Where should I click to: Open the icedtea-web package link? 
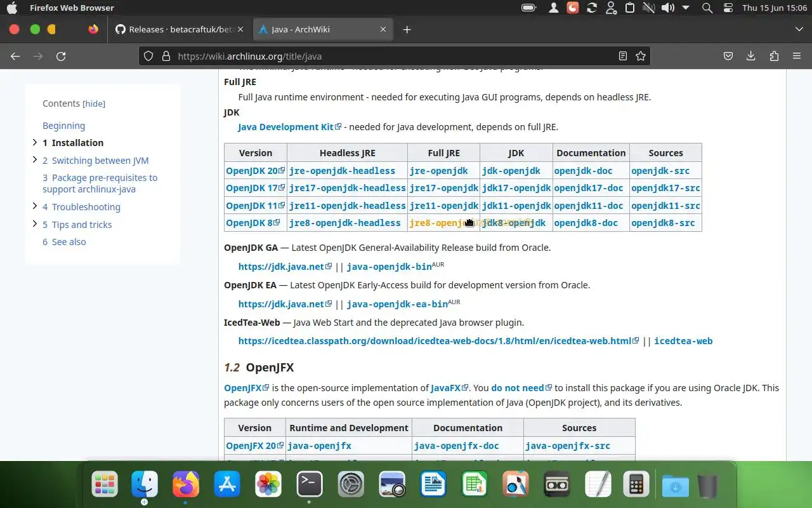click(x=683, y=341)
